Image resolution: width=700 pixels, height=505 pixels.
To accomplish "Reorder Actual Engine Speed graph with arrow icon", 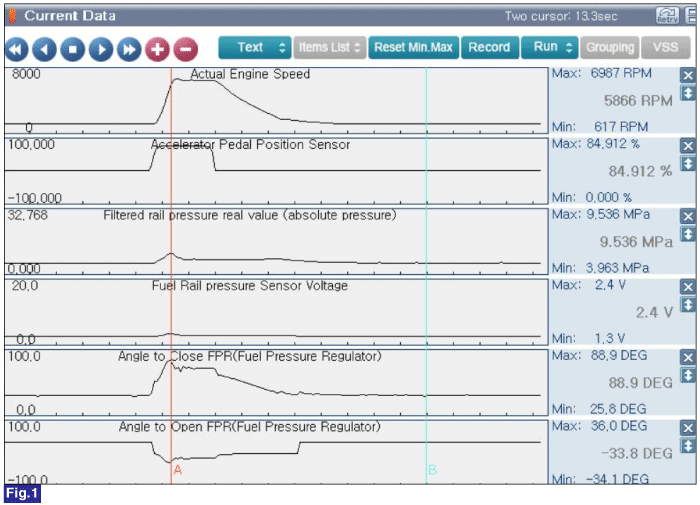I will click(x=688, y=93).
